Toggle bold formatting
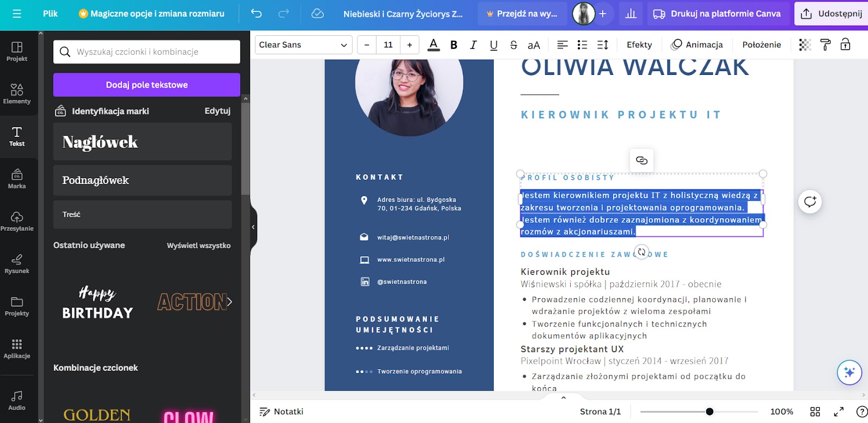 click(x=454, y=45)
